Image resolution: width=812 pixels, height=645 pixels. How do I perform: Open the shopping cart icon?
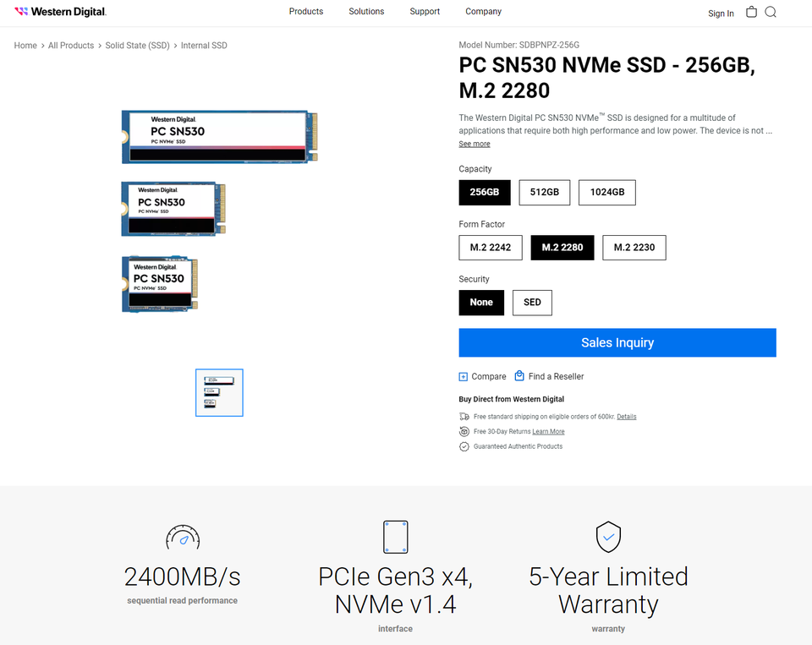pos(751,12)
